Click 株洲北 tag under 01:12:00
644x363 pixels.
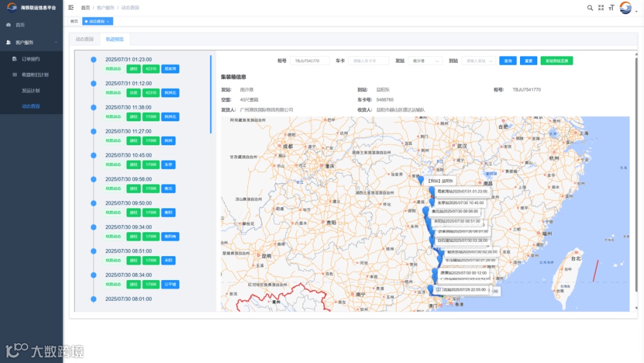[170, 93]
